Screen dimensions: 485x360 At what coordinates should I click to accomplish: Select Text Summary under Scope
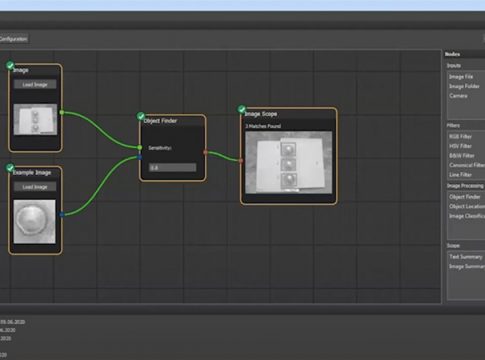(466, 257)
